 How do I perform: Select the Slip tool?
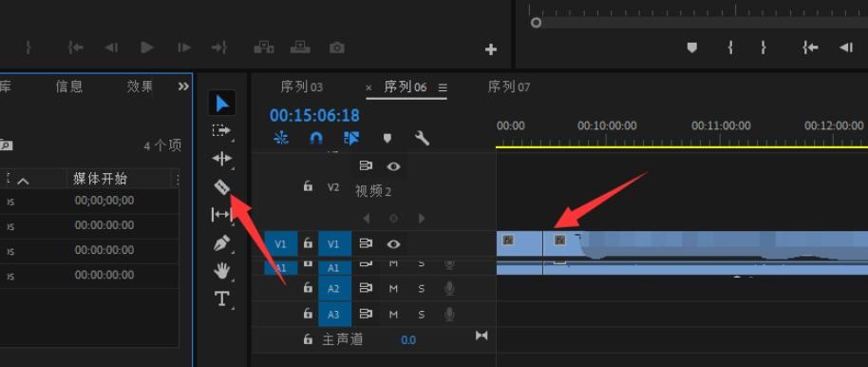(x=221, y=214)
